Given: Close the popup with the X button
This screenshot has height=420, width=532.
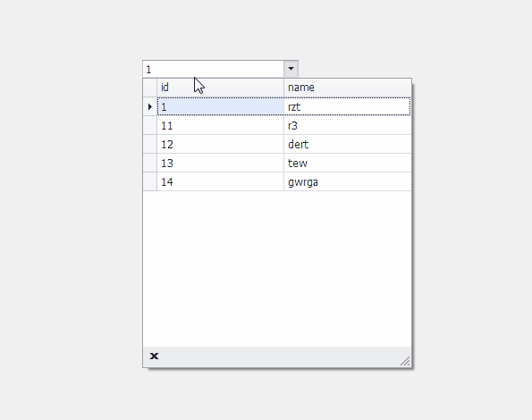Looking at the screenshot, I should pos(154,356).
